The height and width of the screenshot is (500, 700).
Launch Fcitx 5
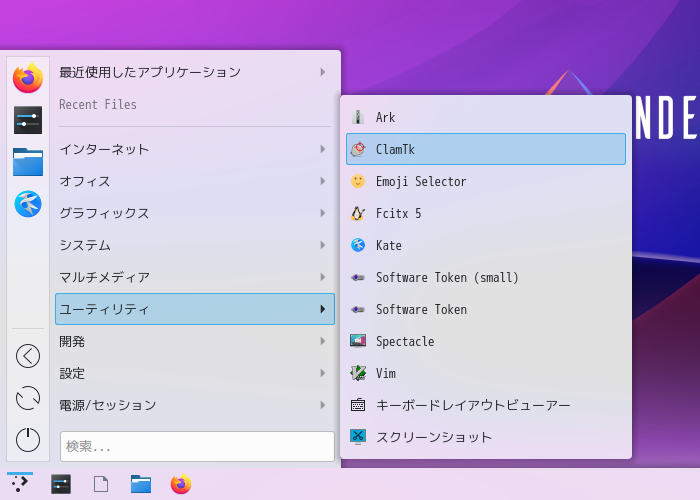tap(486, 213)
